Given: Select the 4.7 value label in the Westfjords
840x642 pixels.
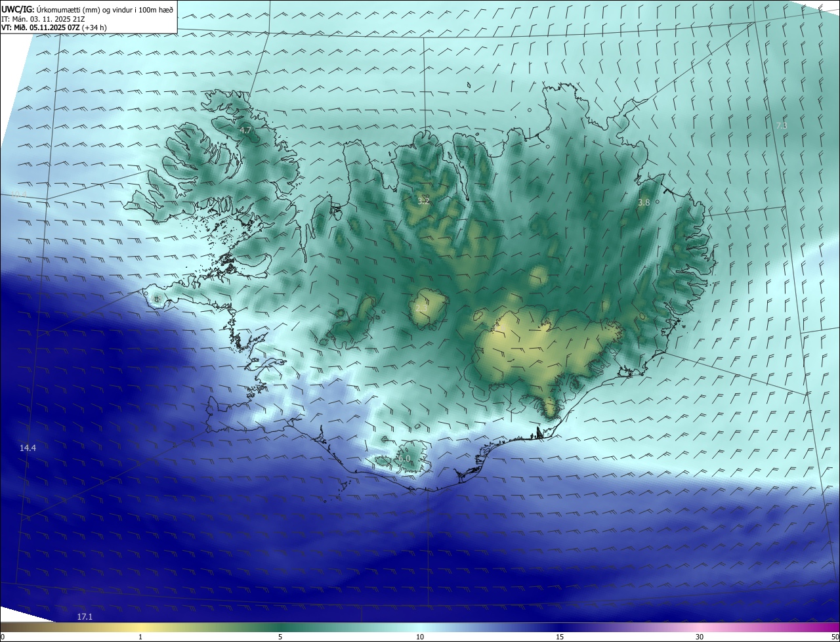Looking at the screenshot, I should click(245, 131).
